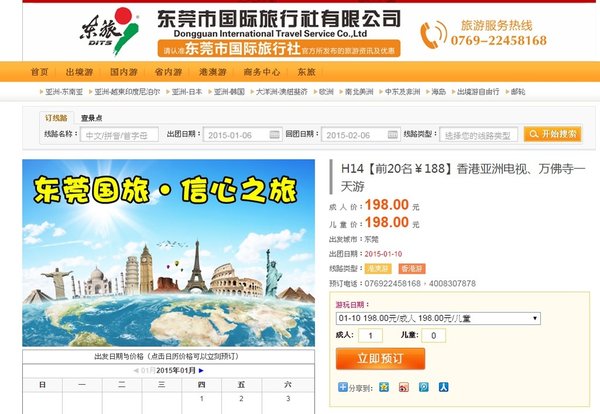This screenshot has width=600, height=414.
Task: Click the blue plus share icon
Action: 342,387
